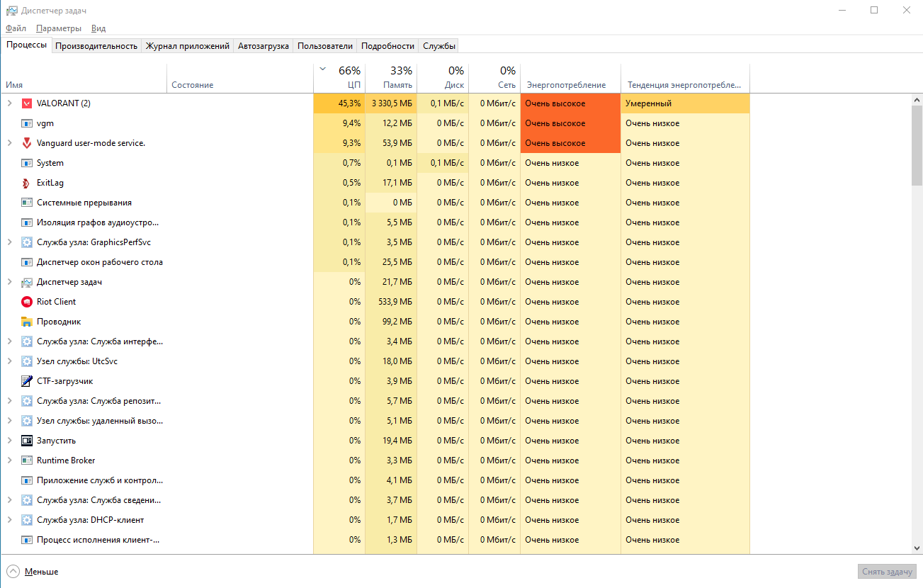Click the 99,2 МБ Проводник memory cell
Viewport: 923px width, 588px height.
click(x=391, y=322)
